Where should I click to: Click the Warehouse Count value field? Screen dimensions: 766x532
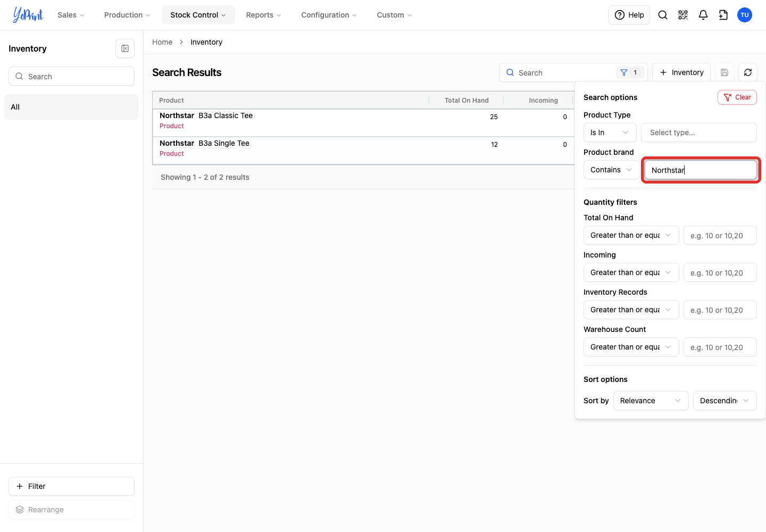click(x=720, y=347)
